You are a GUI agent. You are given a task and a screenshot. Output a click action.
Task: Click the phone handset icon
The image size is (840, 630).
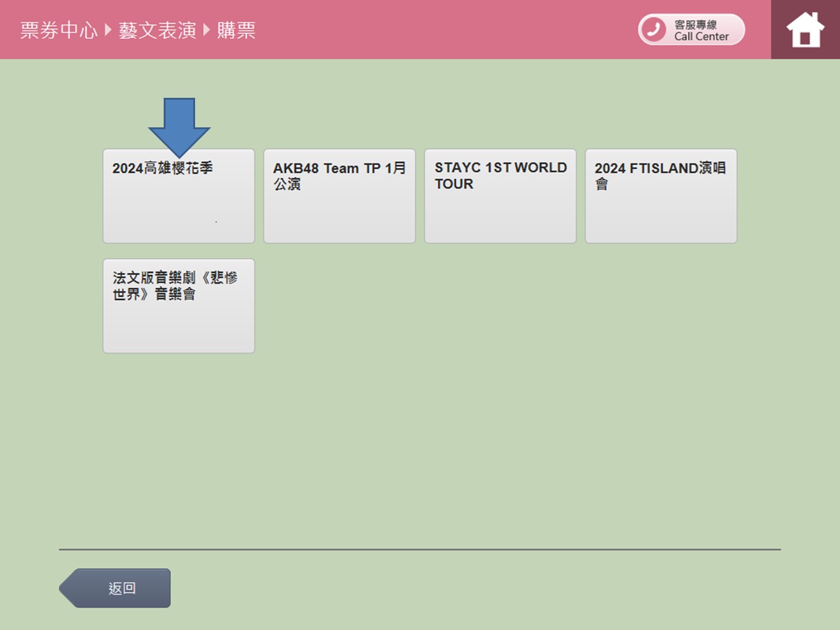pyautogui.click(x=654, y=30)
